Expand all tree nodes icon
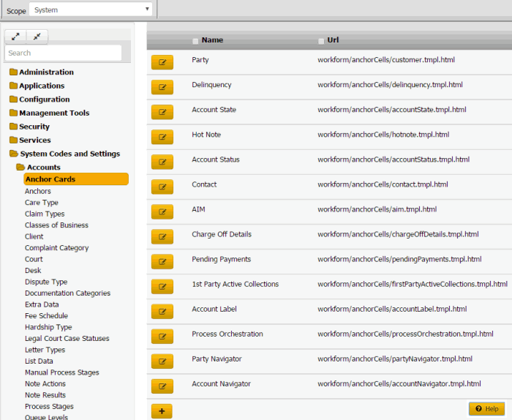The width and height of the screenshot is (512, 420). click(15, 37)
